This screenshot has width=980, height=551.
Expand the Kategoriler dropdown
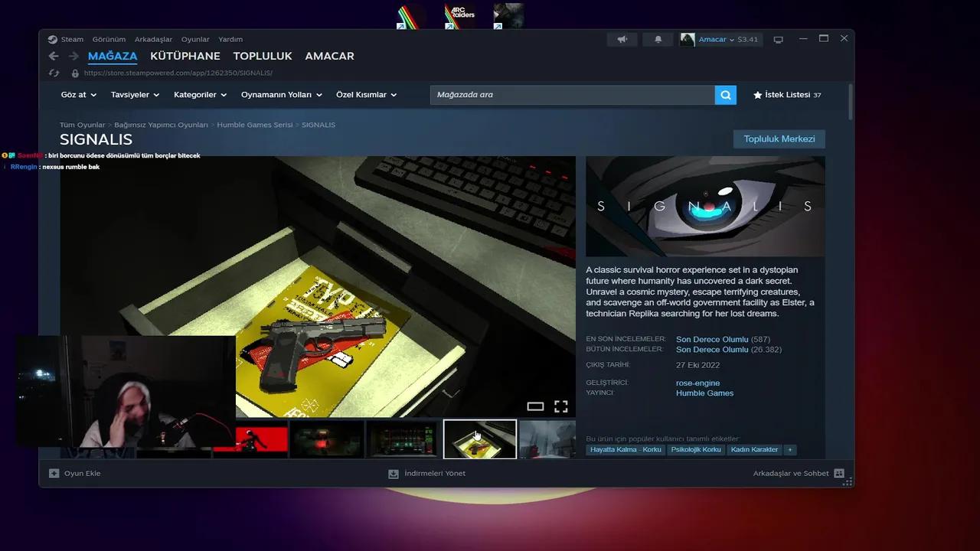pyautogui.click(x=201, y=95)
